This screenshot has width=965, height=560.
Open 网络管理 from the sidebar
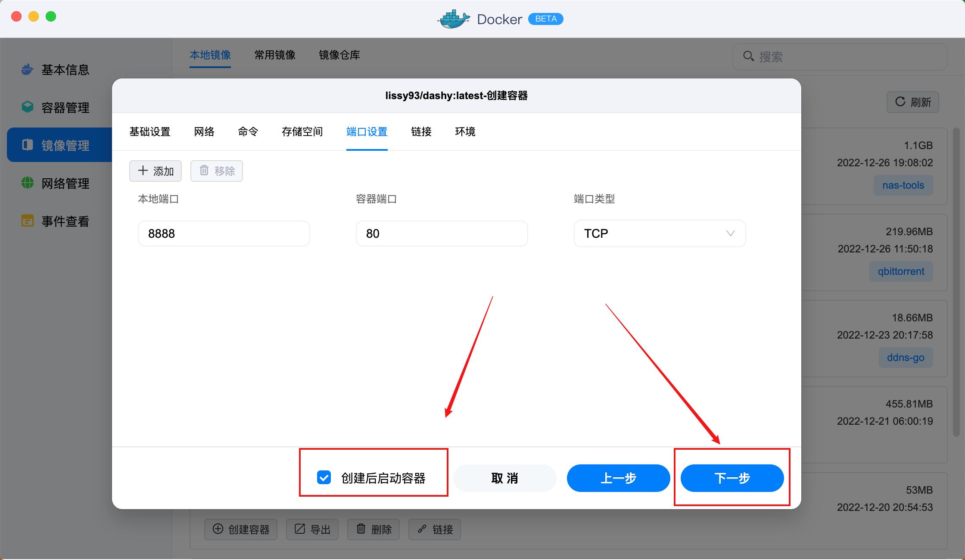65,183
